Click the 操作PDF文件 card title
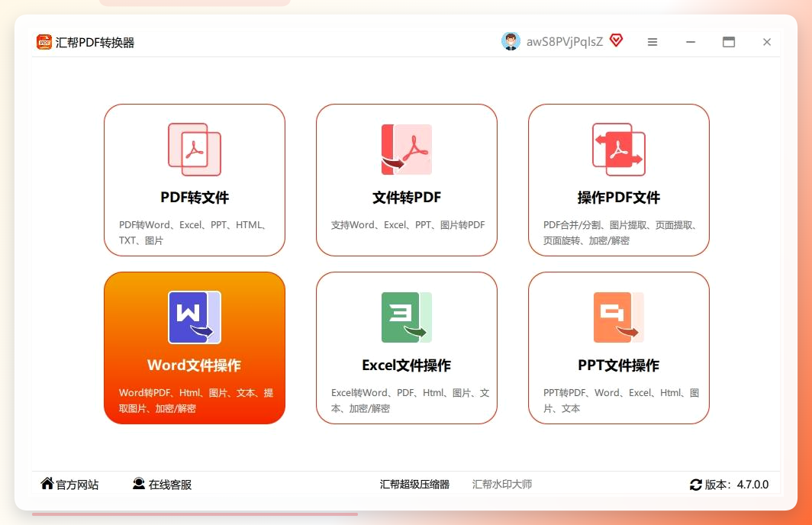 pyautogui.click(x=619, y=198)
